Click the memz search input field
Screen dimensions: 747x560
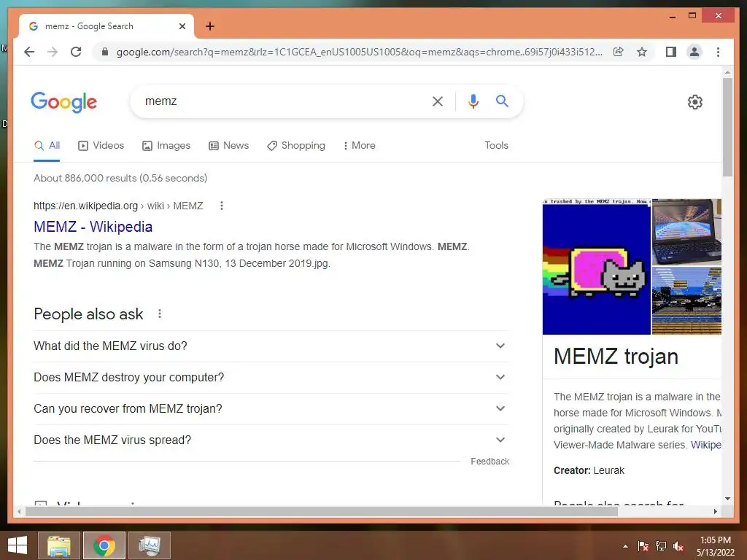click(x=283, y=101)
